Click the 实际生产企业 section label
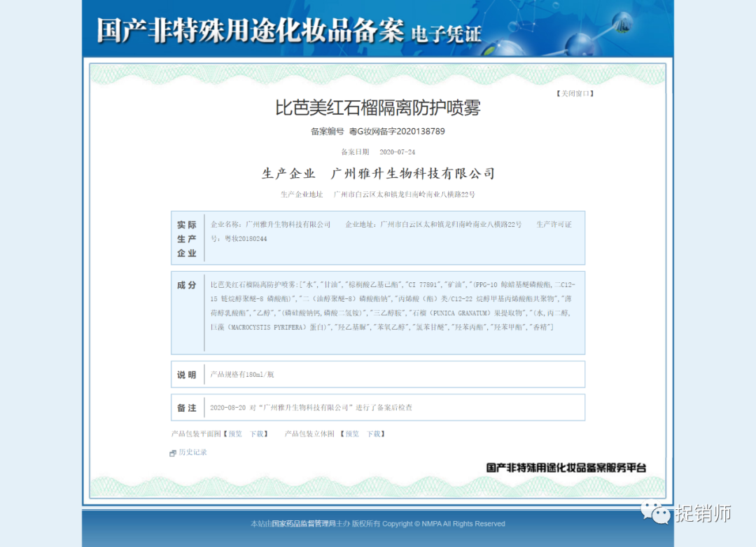The width and height of the screenshot is (756, 547). (187, 239)
